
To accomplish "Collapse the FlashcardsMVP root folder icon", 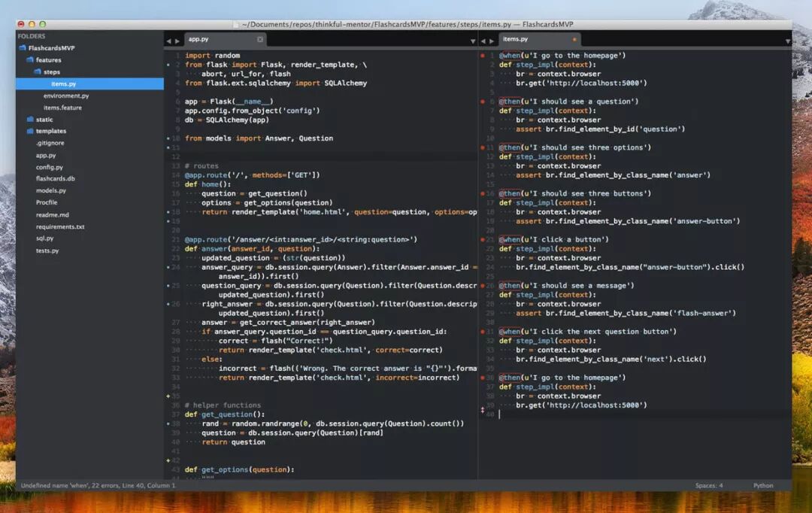I will (23, 47).
